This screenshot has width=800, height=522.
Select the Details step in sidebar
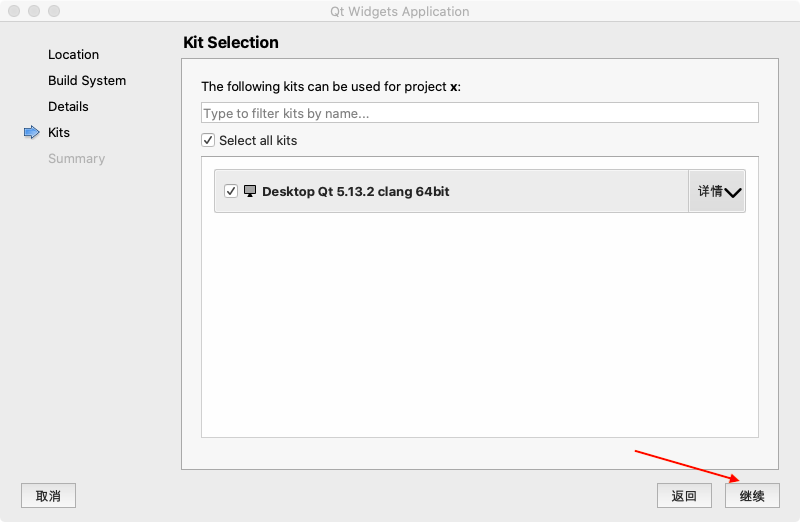coord(68,106)
